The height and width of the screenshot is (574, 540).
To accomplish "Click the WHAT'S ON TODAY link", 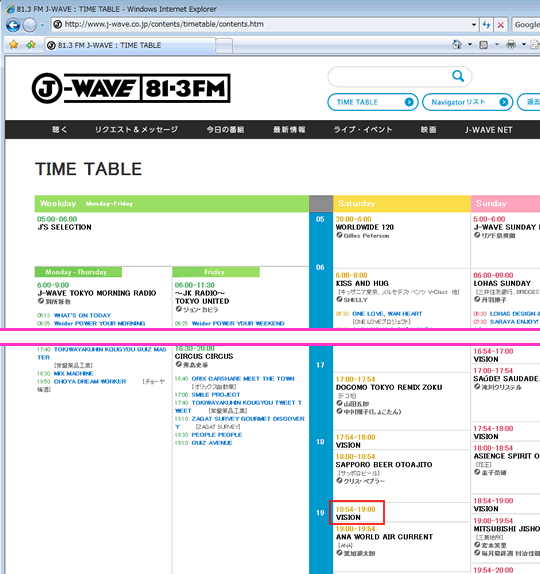I will pyautogui.click(x=82, y=315).
